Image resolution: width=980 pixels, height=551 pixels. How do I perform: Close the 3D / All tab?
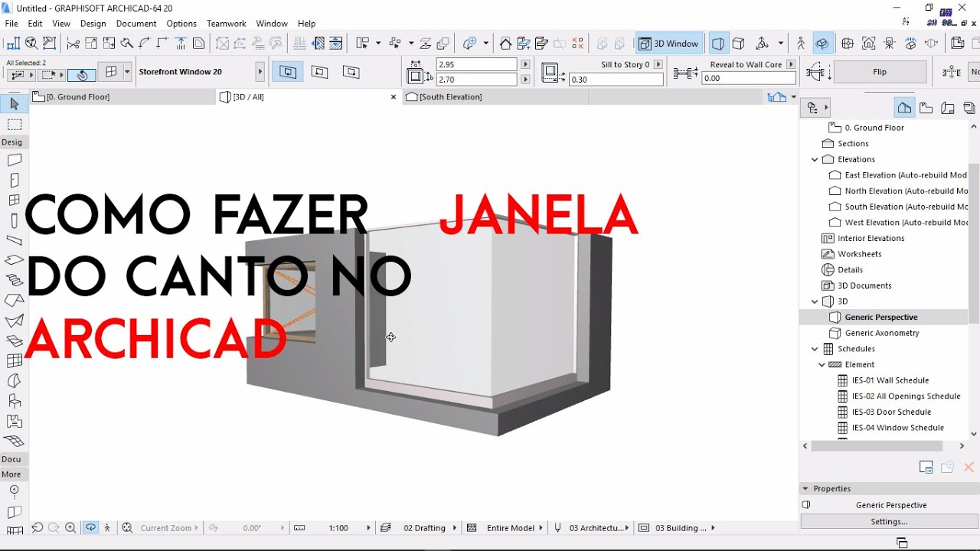pyautogui.click(x=394, y=97)
